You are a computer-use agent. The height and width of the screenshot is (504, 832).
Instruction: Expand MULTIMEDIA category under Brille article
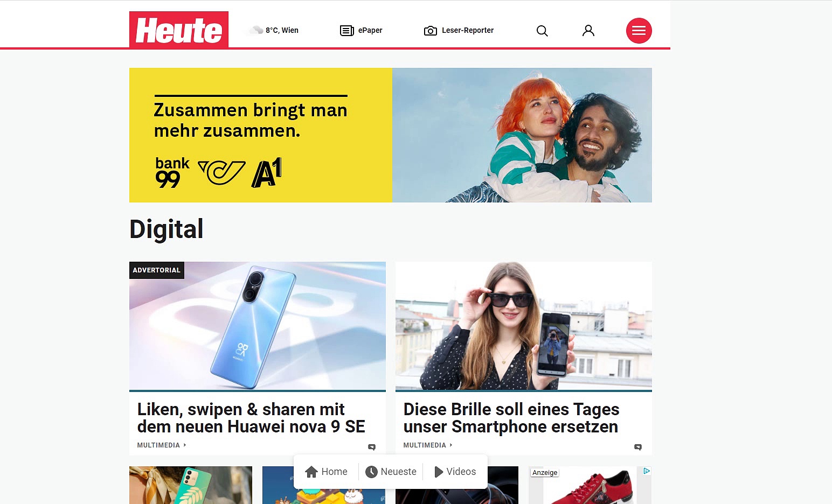pos(428,445)
